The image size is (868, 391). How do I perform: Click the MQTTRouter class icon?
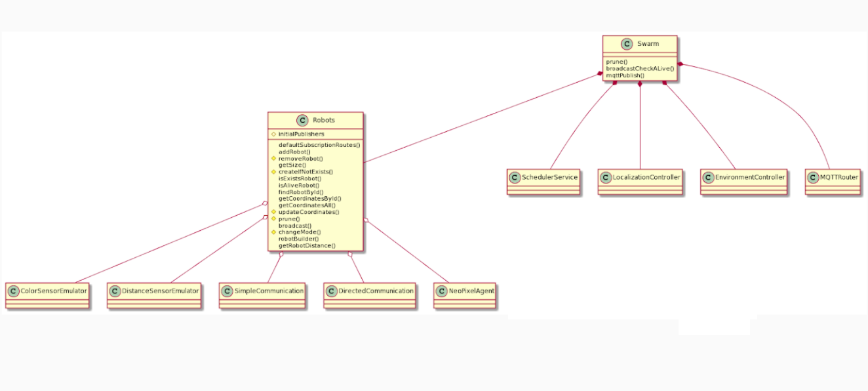tap(812, 176)
